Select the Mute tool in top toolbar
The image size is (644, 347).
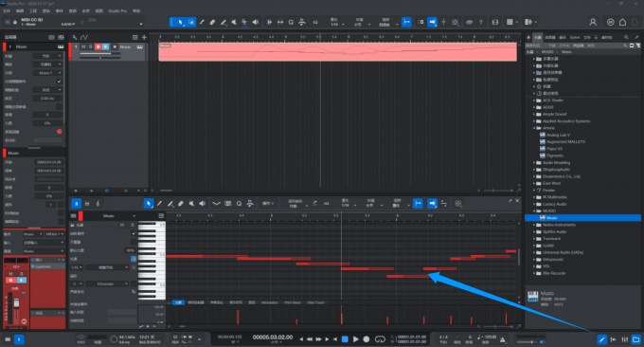[234, 22]
